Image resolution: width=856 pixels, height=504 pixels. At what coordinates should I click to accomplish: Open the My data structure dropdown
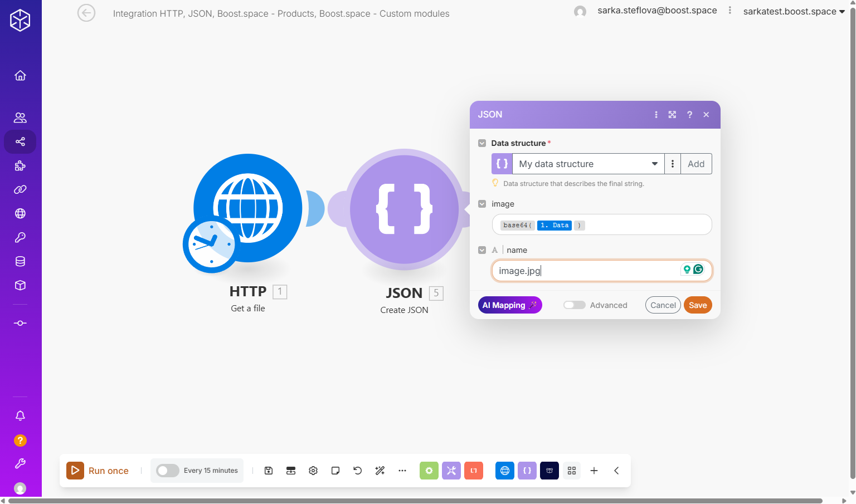588,164
